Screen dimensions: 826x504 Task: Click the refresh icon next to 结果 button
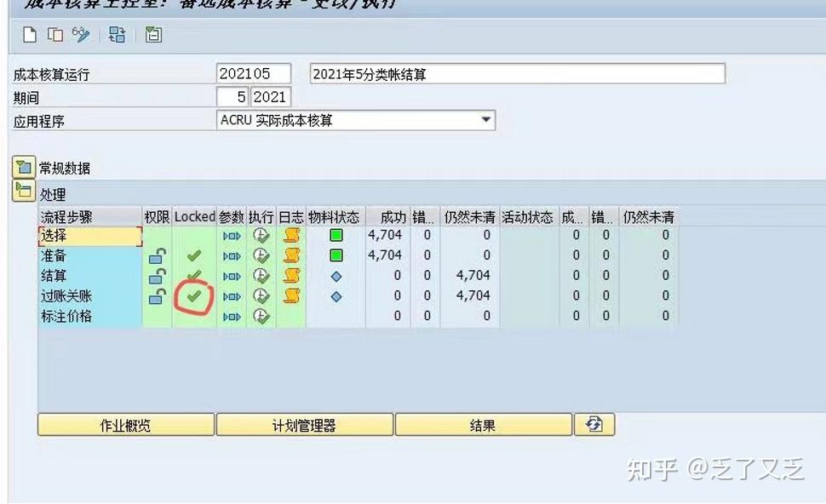pos(594,424)
